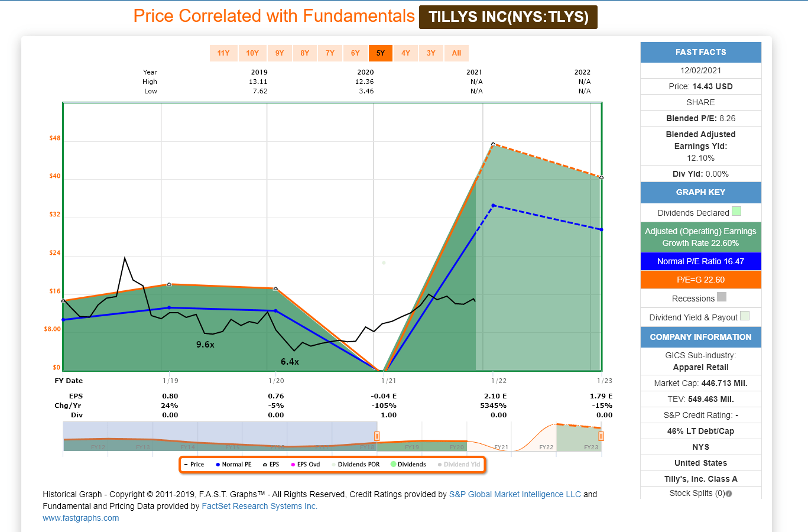
Task: Click the EPS marker at 1/20
Action: (x=275, y=288)
